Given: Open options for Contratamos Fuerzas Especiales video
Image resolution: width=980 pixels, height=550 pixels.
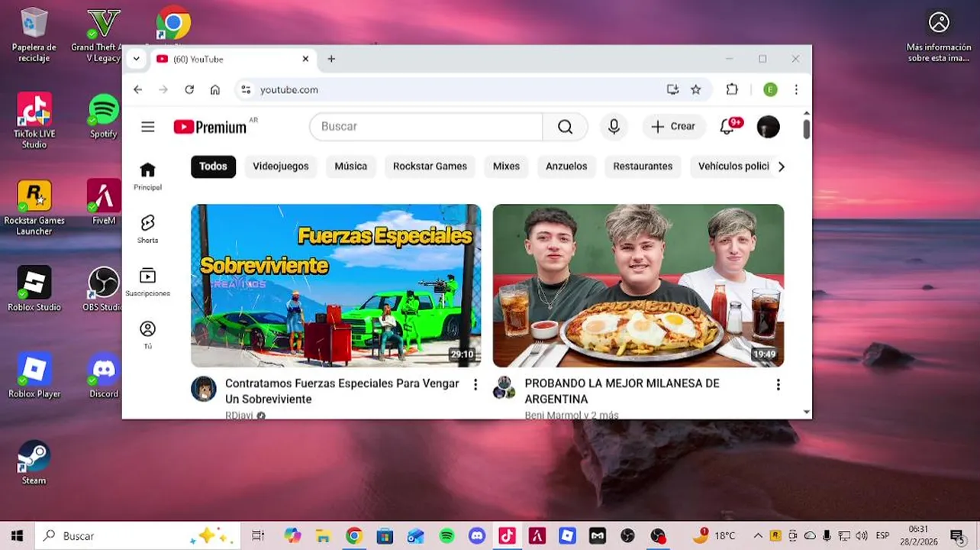Looking at the screenshot, I should [475, 384].
